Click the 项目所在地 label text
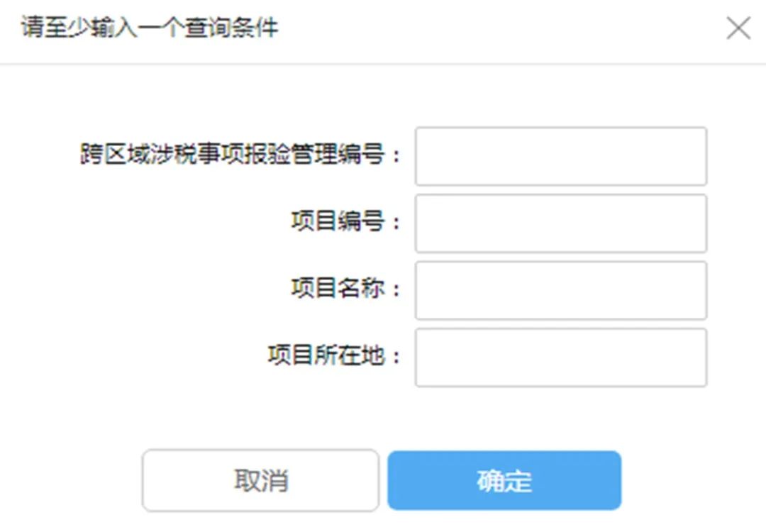Image resolution: width=766 pixels, height=532 pixels. coord(326,355)
